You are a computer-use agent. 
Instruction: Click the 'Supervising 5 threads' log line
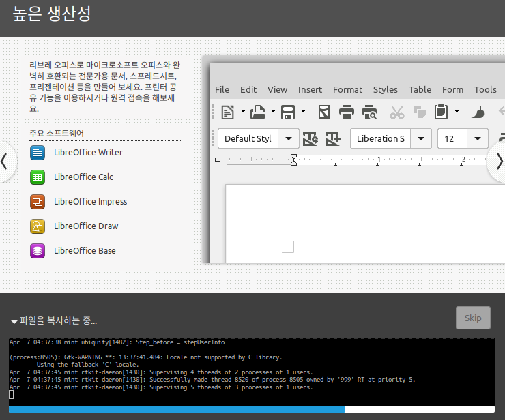tap(161, 387)
